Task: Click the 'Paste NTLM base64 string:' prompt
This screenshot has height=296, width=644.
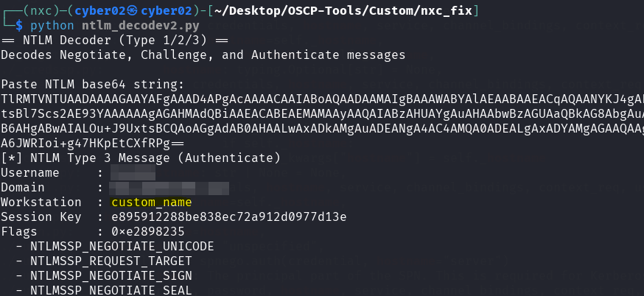Action: (x=92, y=84)
